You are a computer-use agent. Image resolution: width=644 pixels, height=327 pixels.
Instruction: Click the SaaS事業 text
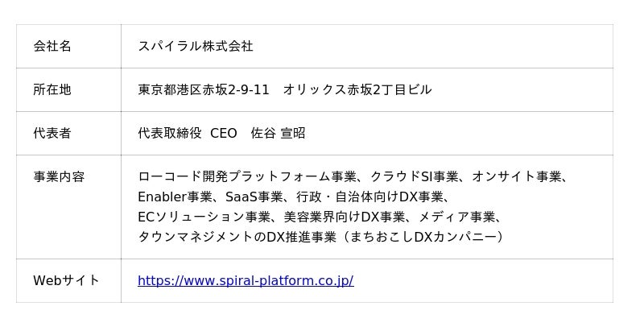point(254,197)
